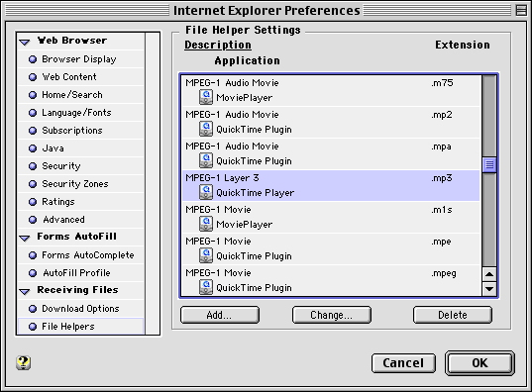Click the scroll down arrow of helper list

pyautogui.click(x=489, y=289)
